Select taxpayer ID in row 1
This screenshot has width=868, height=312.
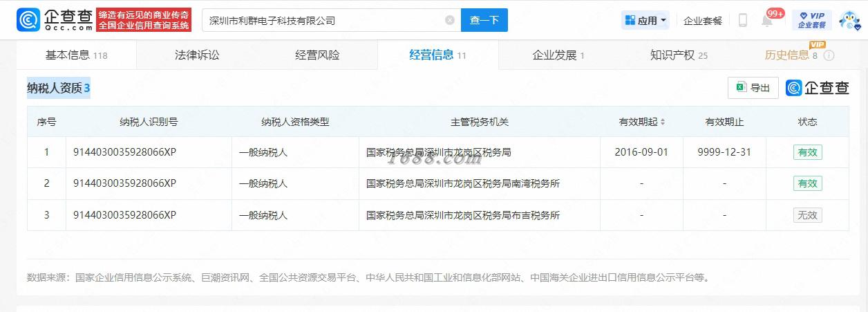click(x=124, y=152)
